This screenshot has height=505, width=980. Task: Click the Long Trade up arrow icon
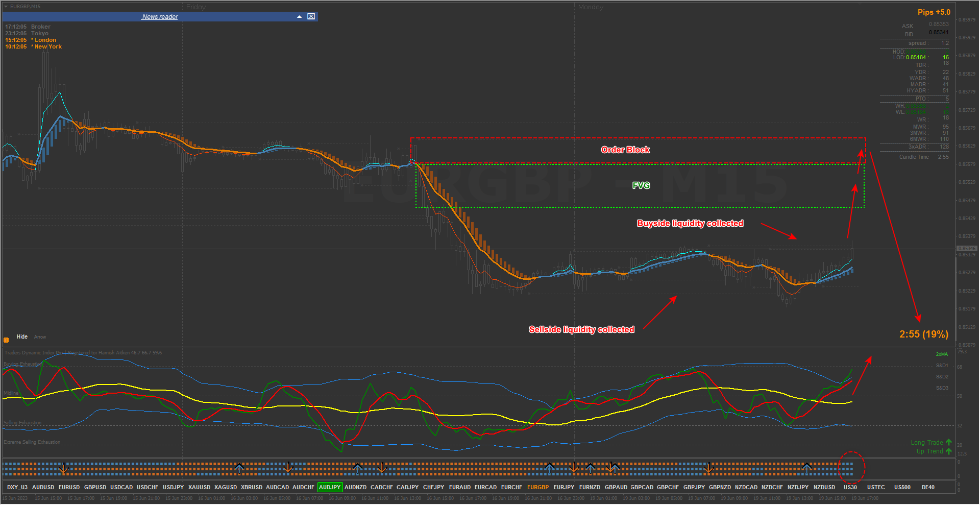tap(948, 443)
